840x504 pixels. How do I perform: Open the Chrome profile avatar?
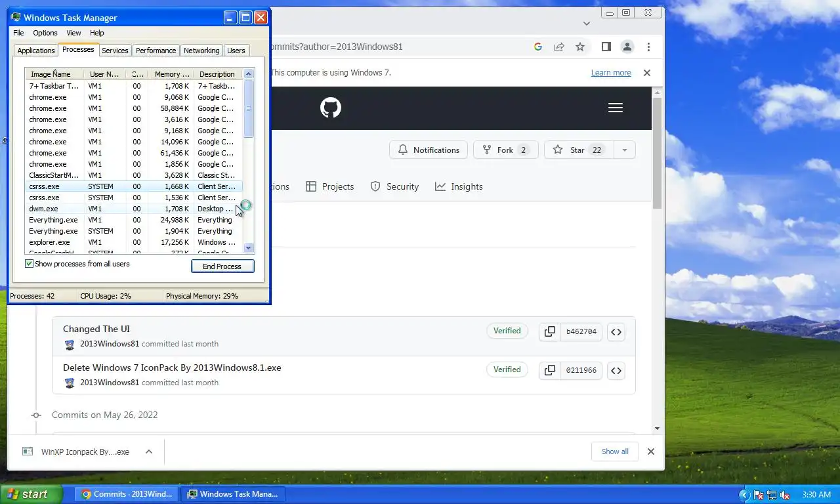(627, 47)
